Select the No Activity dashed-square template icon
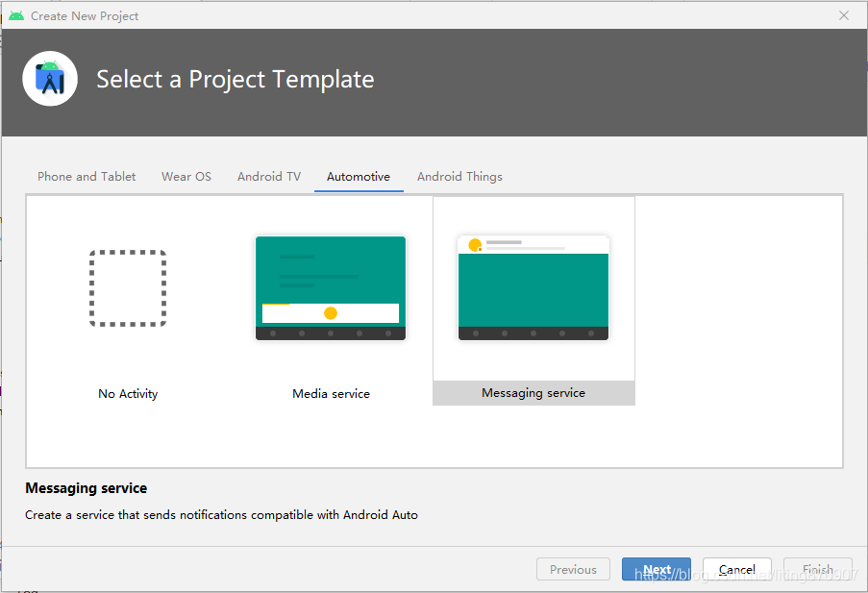 [128, 288]
